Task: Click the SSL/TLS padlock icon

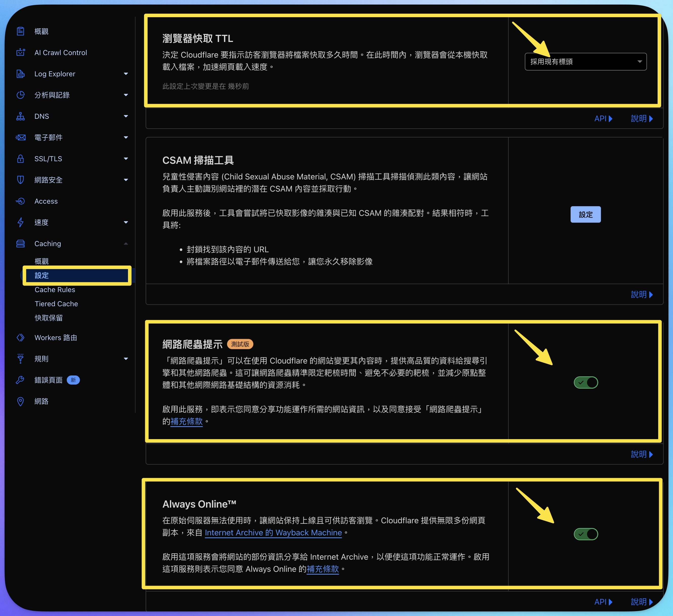Action: [20, 158]
